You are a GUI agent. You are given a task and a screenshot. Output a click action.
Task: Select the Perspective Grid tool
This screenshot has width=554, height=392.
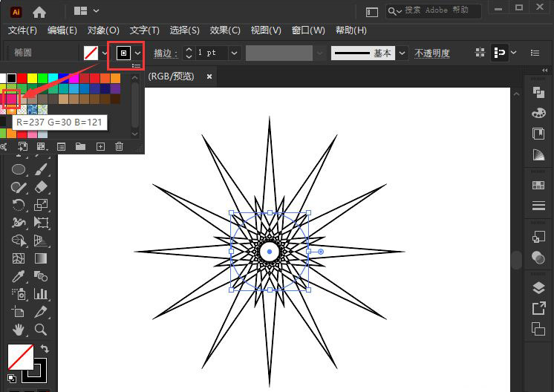(x=42, y=241)
